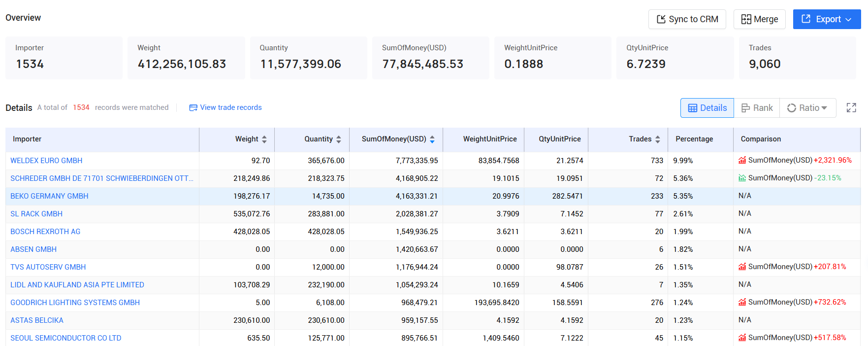Click the Merge button

[x=760, y=19]
